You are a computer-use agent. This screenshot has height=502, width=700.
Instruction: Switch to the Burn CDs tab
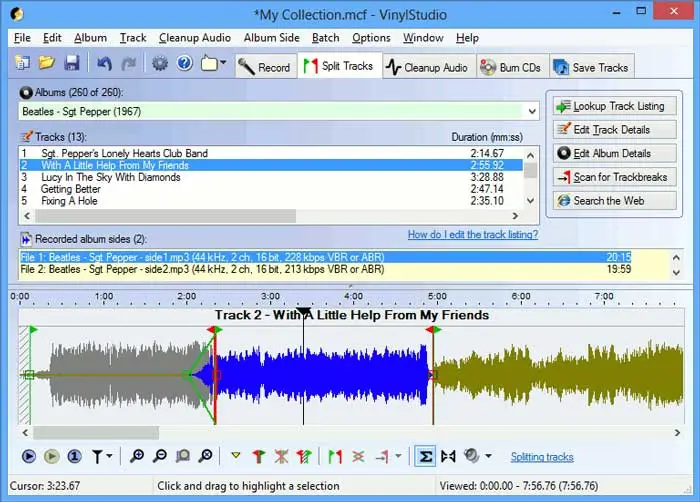click(x=512, y=67)
